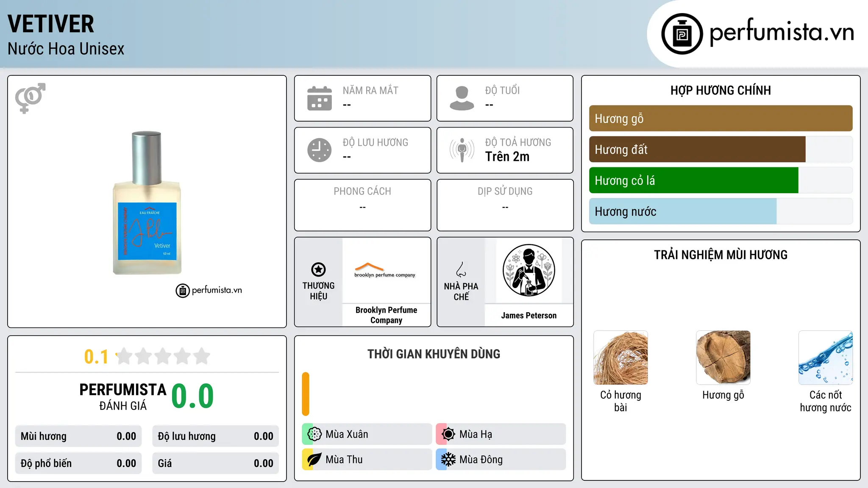The image size is (868, 488).
Task: Open the Brooklyn Perfume Company brand link
Action: 386,315
